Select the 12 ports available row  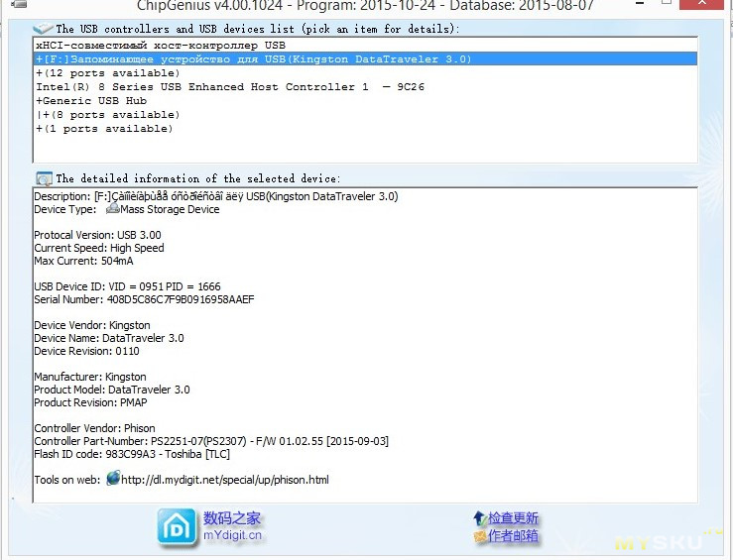click(x=365, y=73)
